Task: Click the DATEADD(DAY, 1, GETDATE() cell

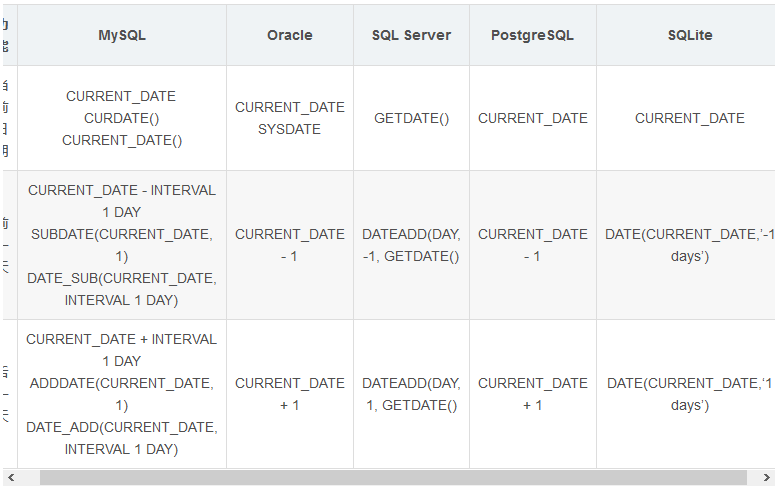Action: (411, 394)
